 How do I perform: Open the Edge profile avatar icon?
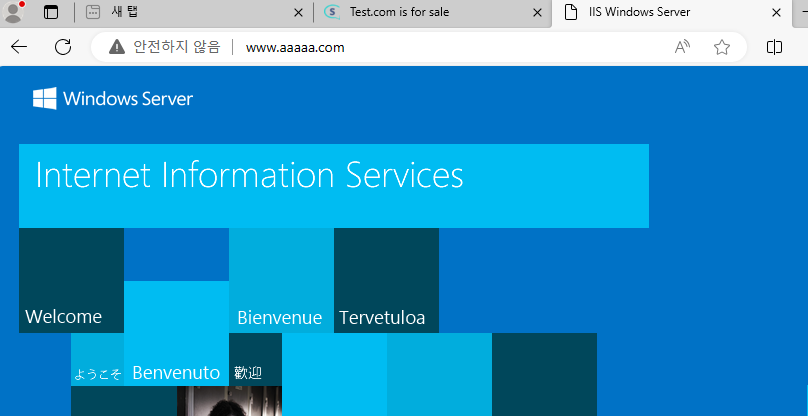point(14,12)
